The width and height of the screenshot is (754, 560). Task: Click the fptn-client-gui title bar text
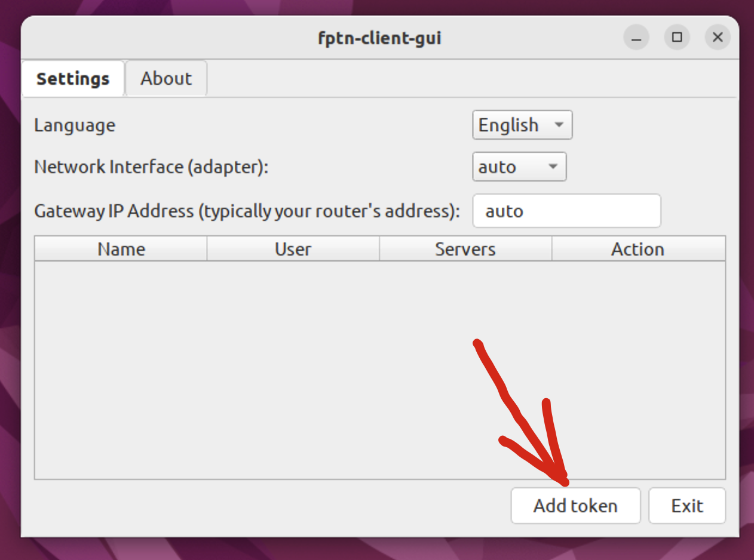(x=380, y=38)
